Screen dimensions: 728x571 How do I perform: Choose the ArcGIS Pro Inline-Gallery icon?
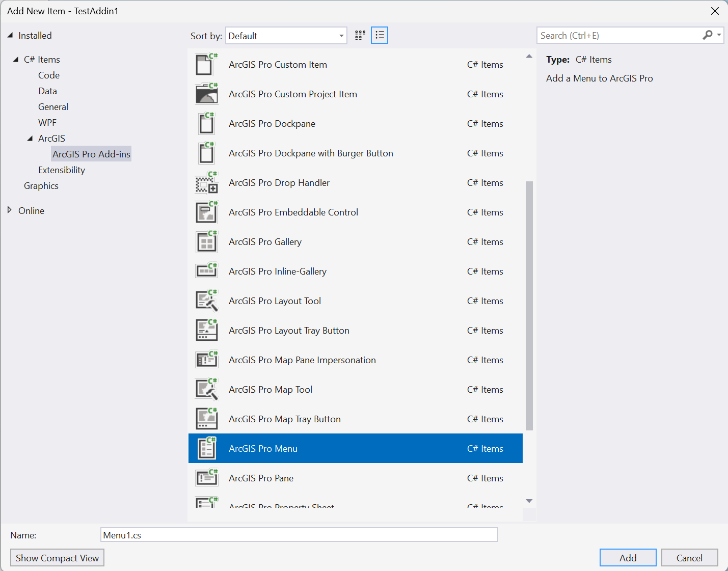[206, 271]
